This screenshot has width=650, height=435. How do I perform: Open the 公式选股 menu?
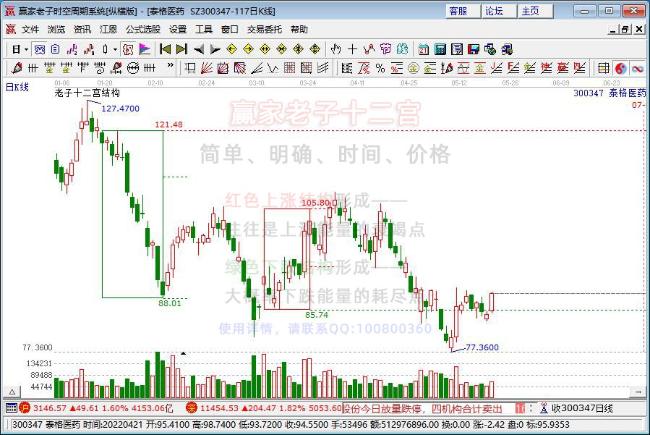pyautogui.click(x=143, y=29)
